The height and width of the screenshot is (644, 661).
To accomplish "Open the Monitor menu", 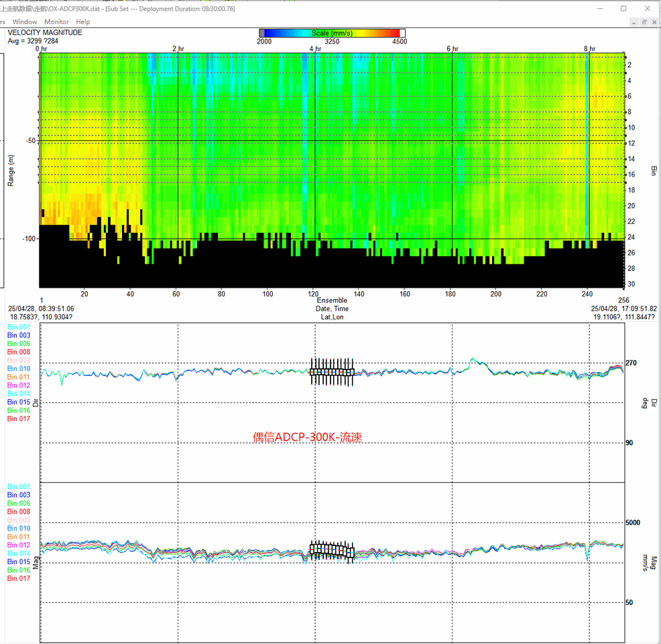I will (x=56, y=22).
